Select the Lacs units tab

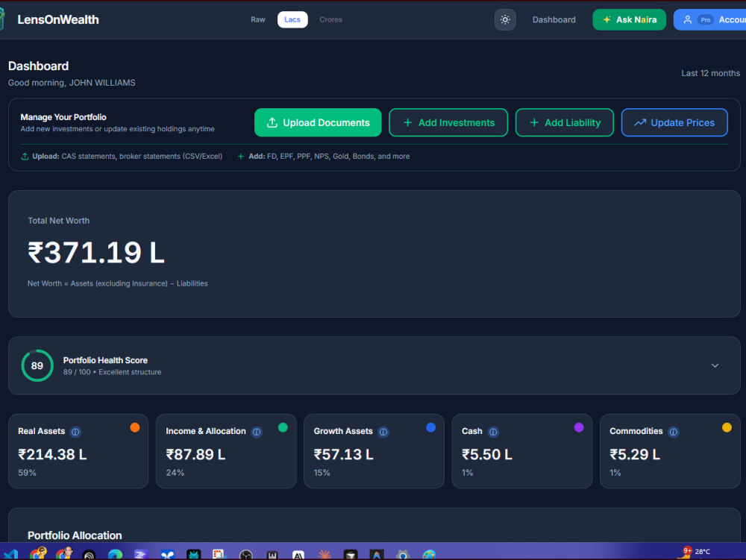pyautogui.click(x=292, y=19)
